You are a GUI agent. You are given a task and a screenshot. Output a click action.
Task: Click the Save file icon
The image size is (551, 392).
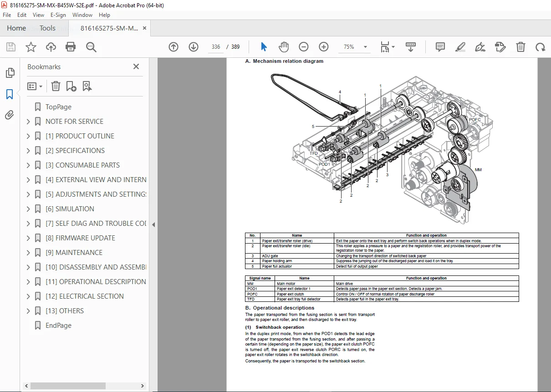(11, 47)
